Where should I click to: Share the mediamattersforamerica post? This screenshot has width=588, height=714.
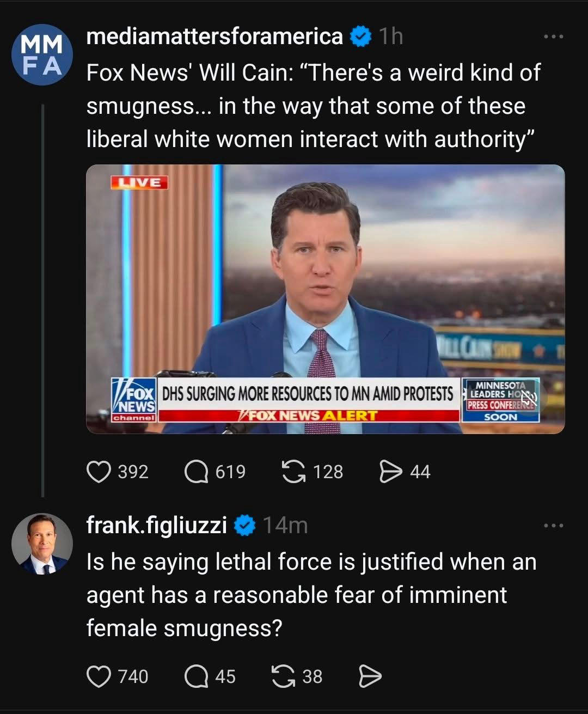(x=390, y=472)
